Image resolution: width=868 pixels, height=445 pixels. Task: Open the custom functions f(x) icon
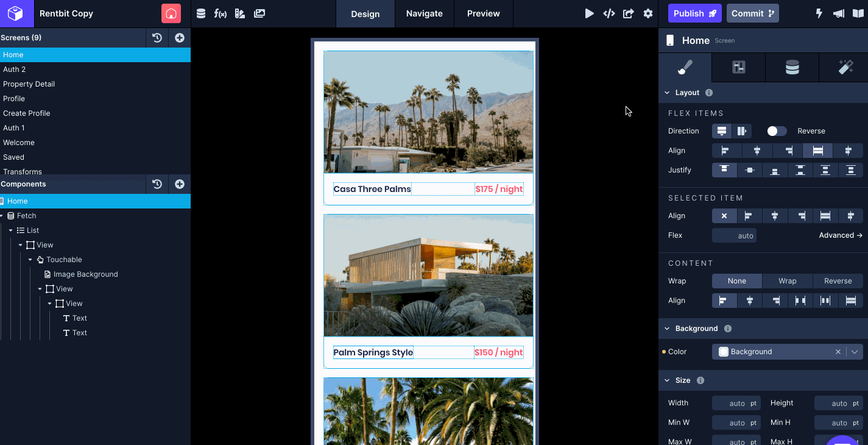point(221,13)
